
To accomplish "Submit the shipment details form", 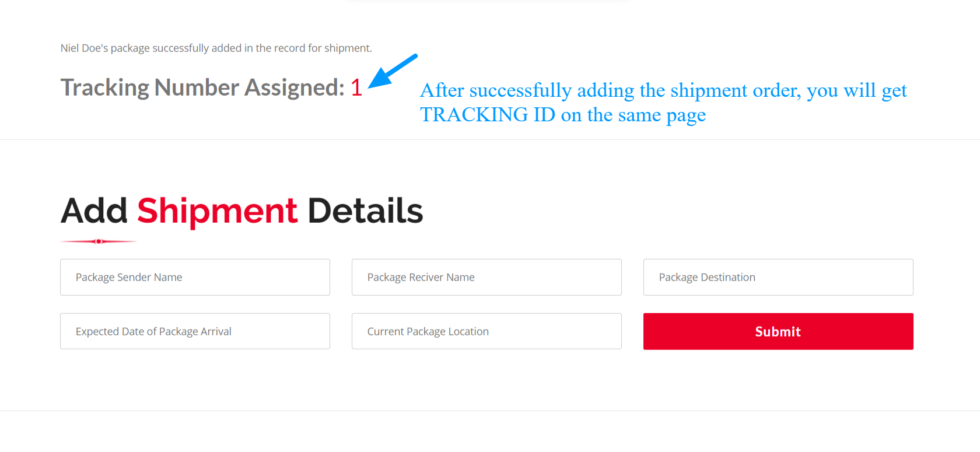I will (778, 331).
